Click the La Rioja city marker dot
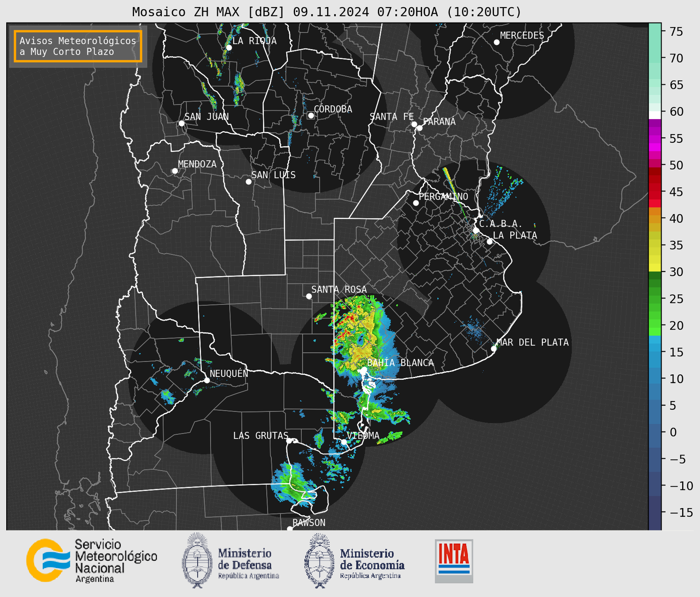 (x=229, y=48)
